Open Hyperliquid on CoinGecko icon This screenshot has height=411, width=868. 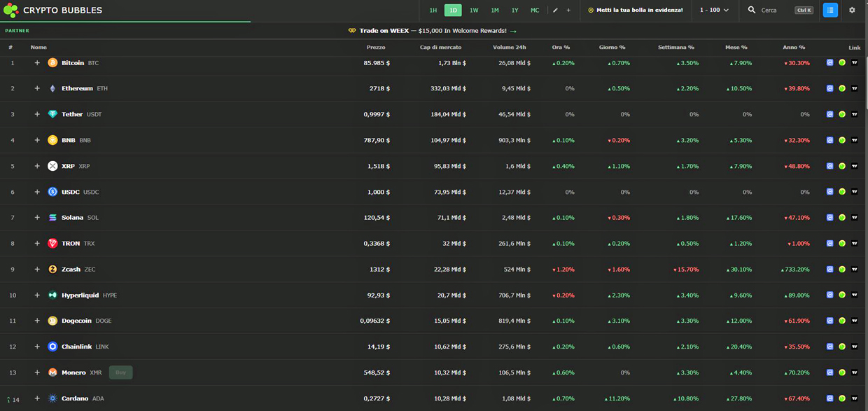[842, 295]
